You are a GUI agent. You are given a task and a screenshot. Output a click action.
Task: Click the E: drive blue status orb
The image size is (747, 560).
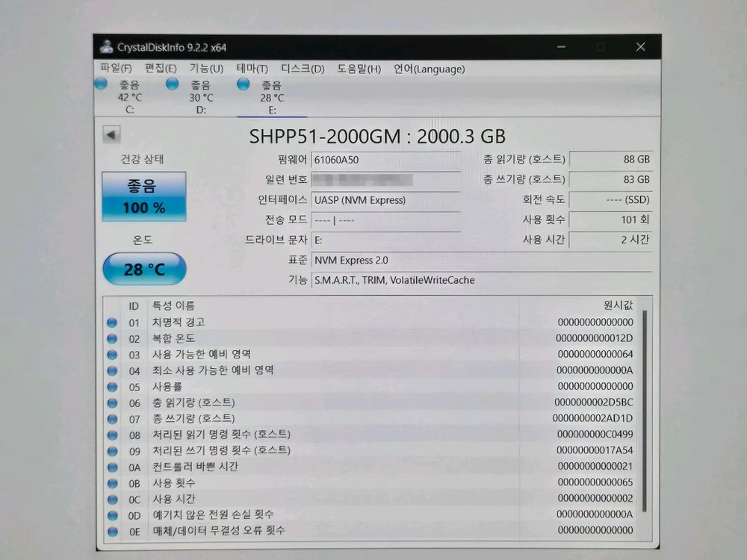coord(244,84)
